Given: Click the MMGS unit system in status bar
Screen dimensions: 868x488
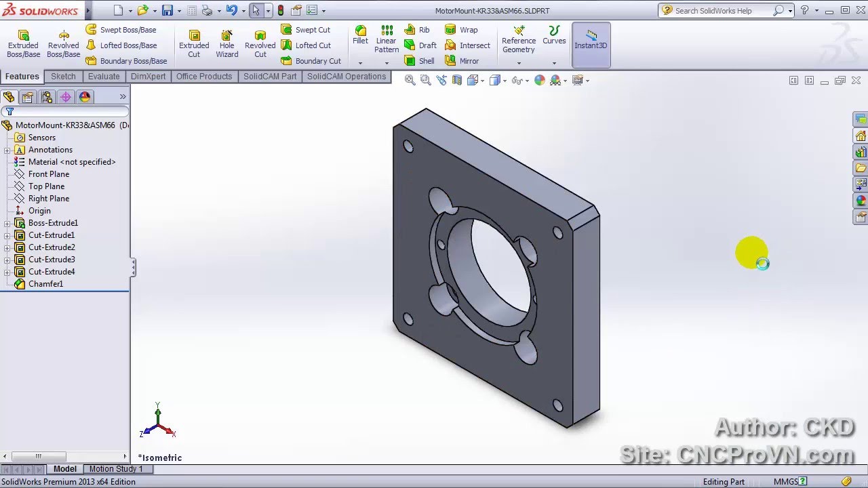Looking at the screenshot, I should 787,482.
